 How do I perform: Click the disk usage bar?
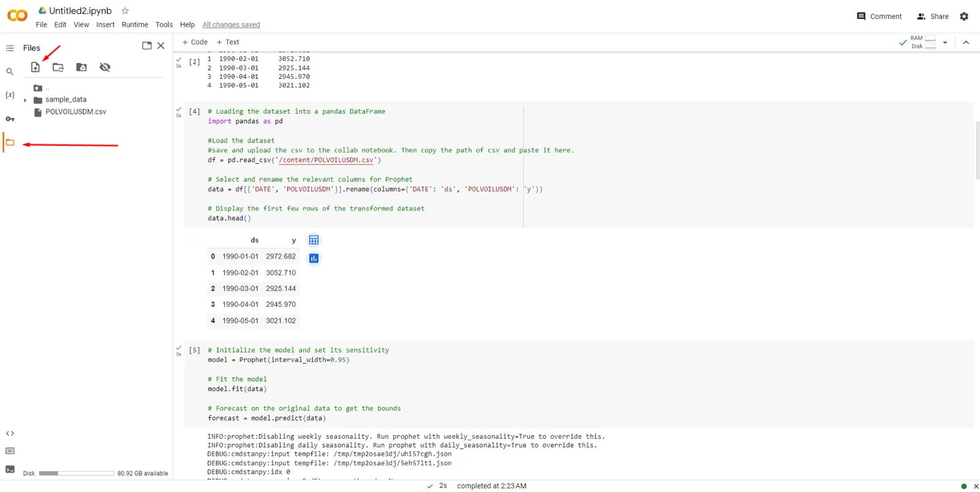click(x=76, y=473)
